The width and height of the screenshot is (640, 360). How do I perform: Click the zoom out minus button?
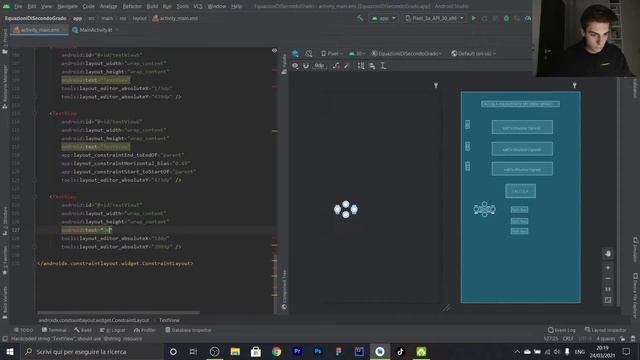click(x=608, y=278)
